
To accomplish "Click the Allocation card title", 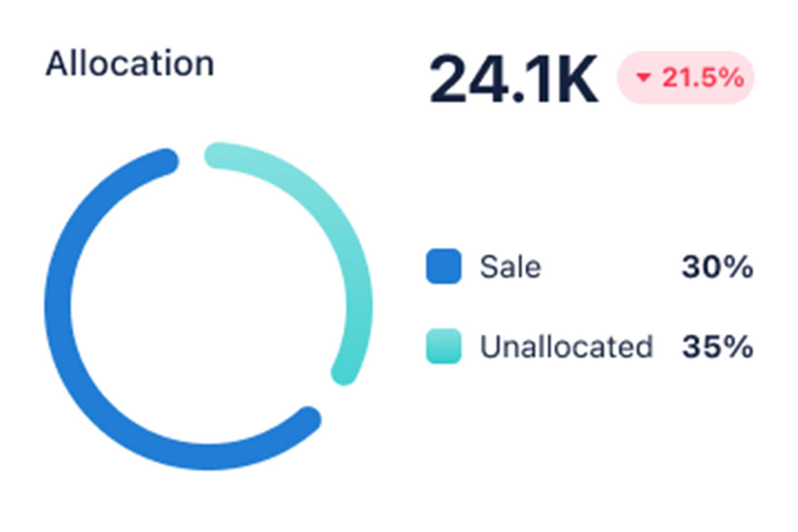I will (130, 64).
